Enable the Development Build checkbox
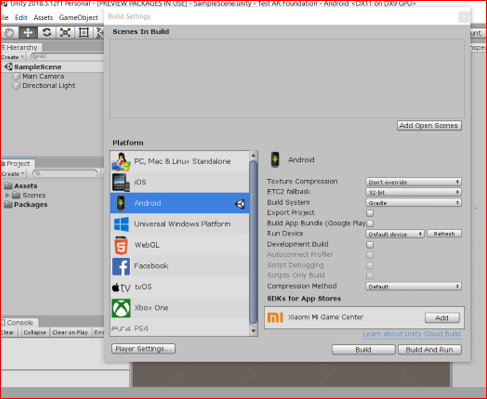The height and width of the screenshot is (399, 487). coord(370,244)
